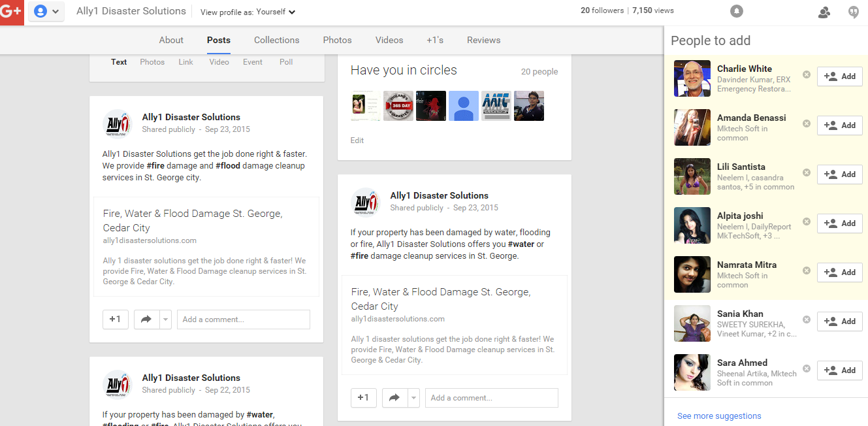Open the 20 people link
The height and width of the screenshot is (426, 868).
point(539,72)
